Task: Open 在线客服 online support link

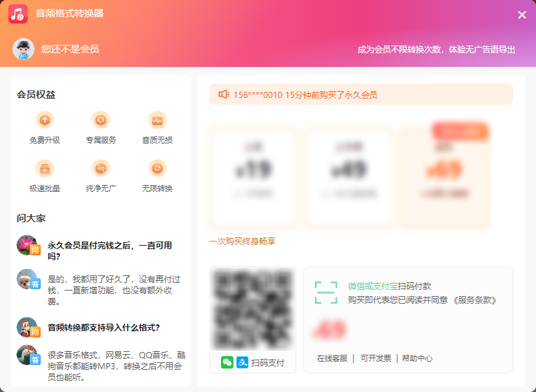Action: pos(332,358)
